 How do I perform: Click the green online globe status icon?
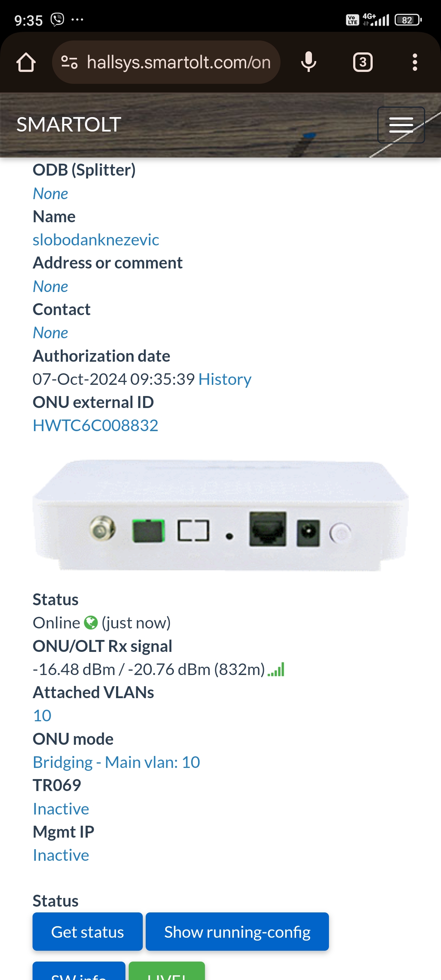pyautogui.click(x=91, y=623)
